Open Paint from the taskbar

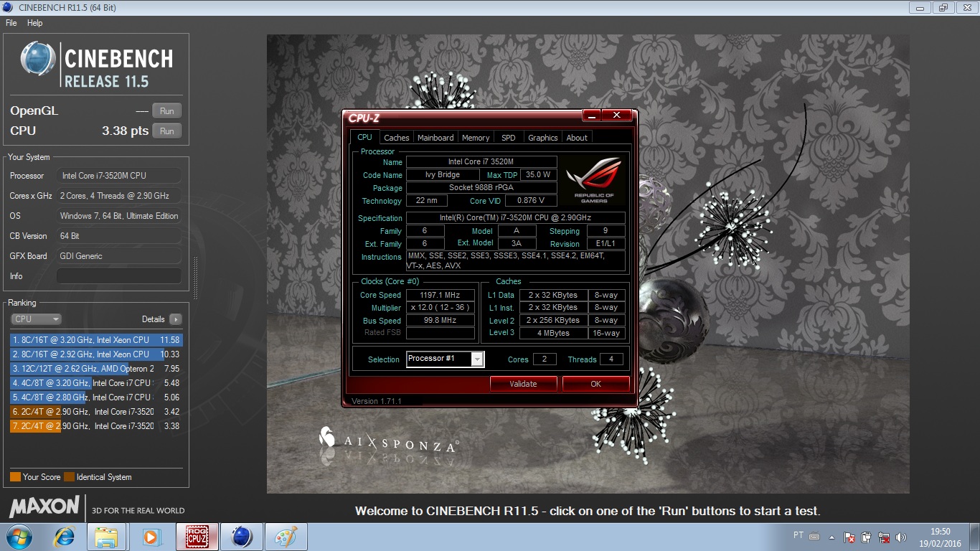tap(286, 537)
